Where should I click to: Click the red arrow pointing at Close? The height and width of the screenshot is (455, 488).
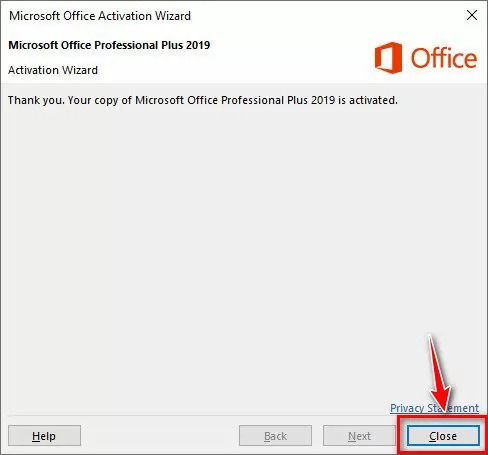[438, 373]
